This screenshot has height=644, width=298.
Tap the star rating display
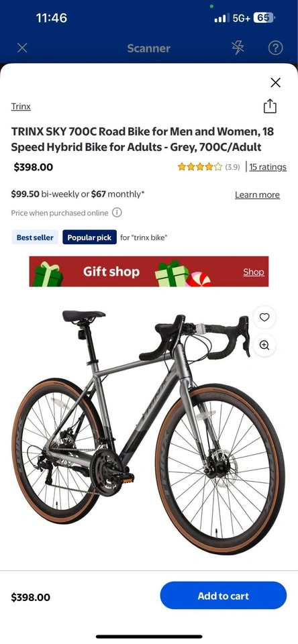tap(200, 167)
